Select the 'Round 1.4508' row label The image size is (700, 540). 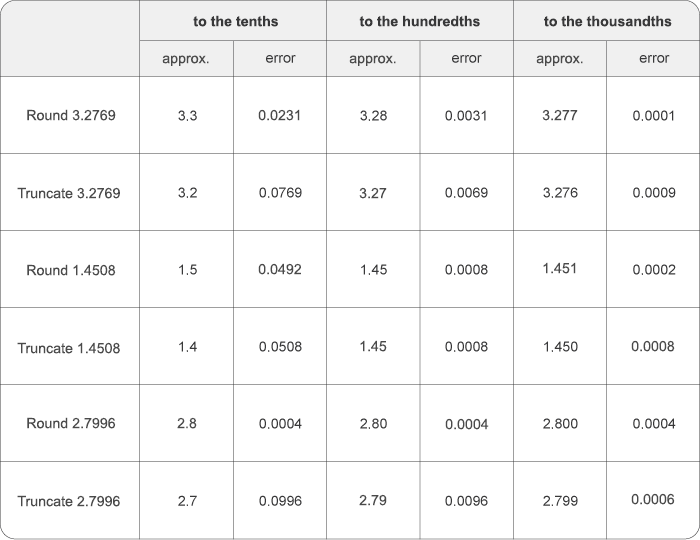(71, 270)
